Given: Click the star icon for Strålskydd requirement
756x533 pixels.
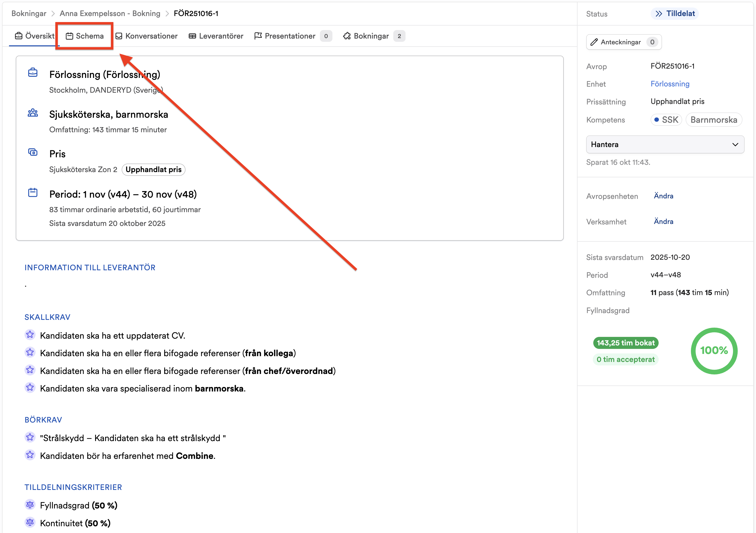Looking at the screenshot, I should (30, 437).
